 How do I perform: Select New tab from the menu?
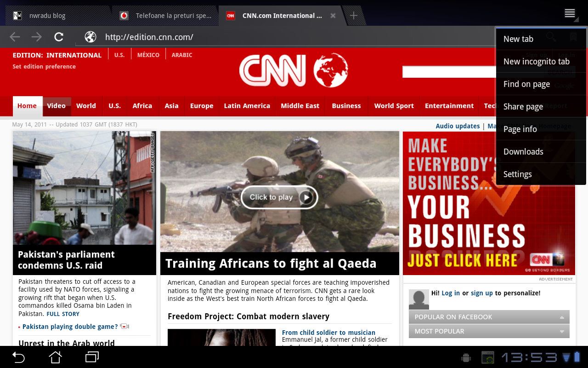[541, 39]
